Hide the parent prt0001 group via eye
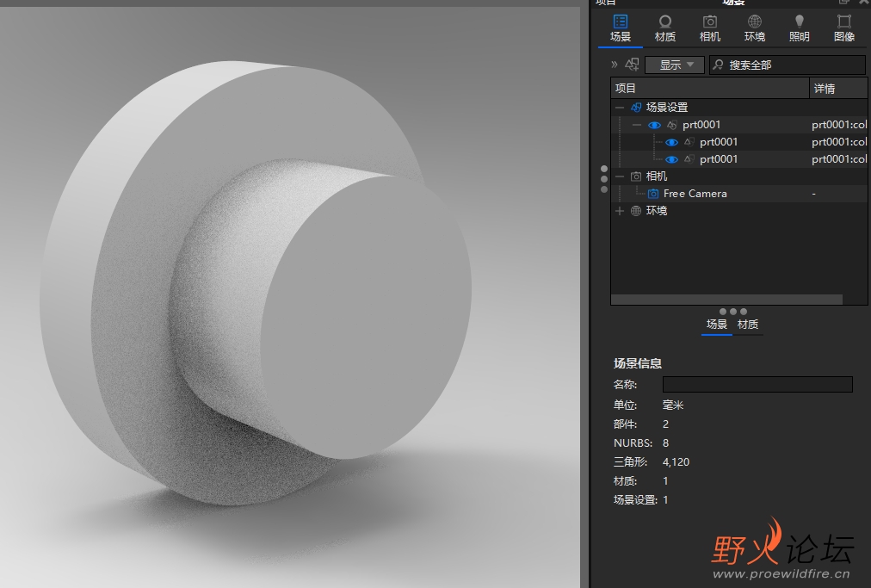 click(x=655, y=125)
